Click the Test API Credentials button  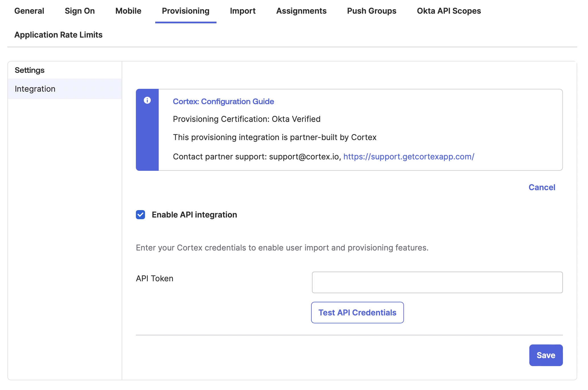point(358,313)
